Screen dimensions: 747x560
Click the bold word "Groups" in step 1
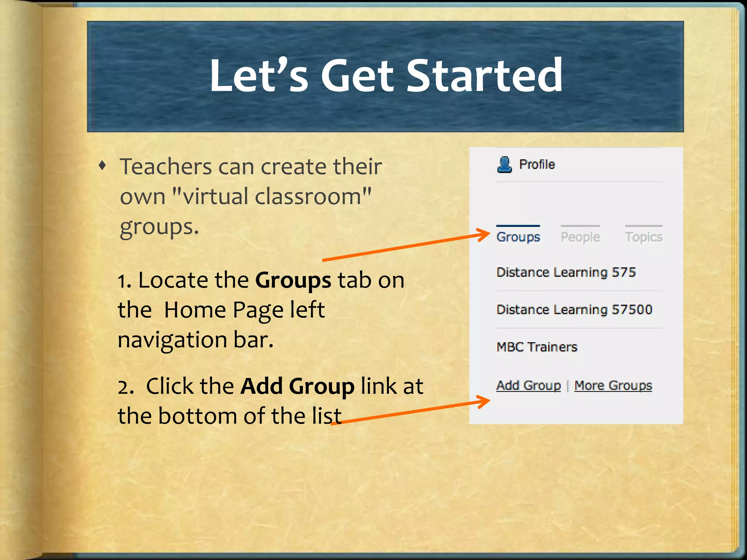coord(293,280)
